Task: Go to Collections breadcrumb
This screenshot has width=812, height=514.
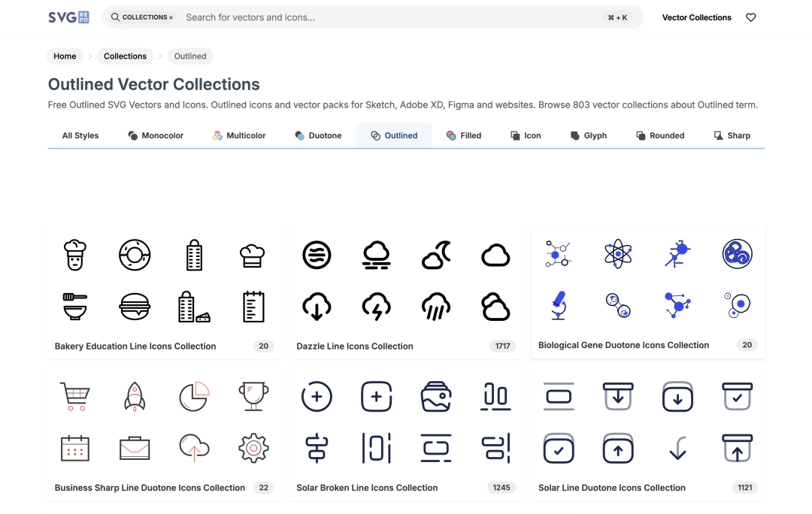Action: (x=125, y=56)
